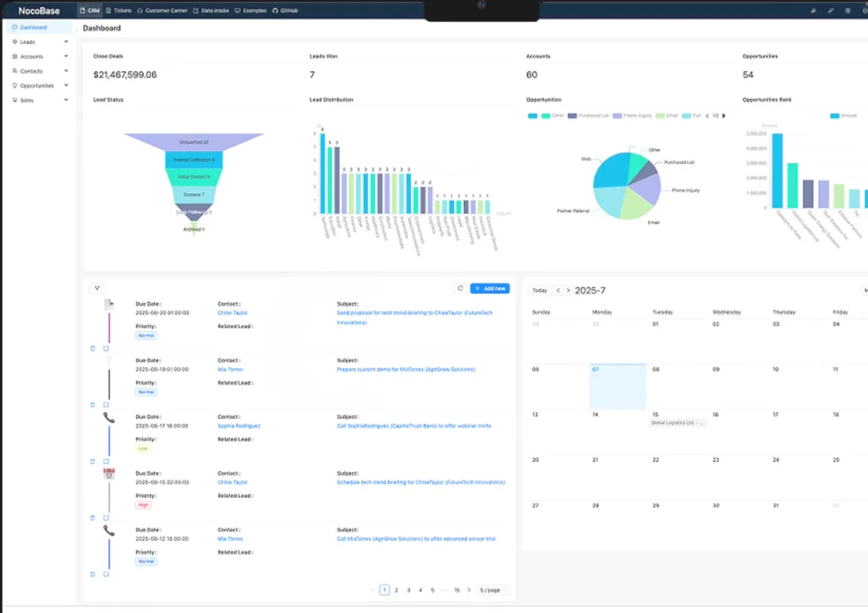Open Chloe Taylor's contact link
Image resolution: width=868 pixels, height=613 pixels.
(232, 313)
